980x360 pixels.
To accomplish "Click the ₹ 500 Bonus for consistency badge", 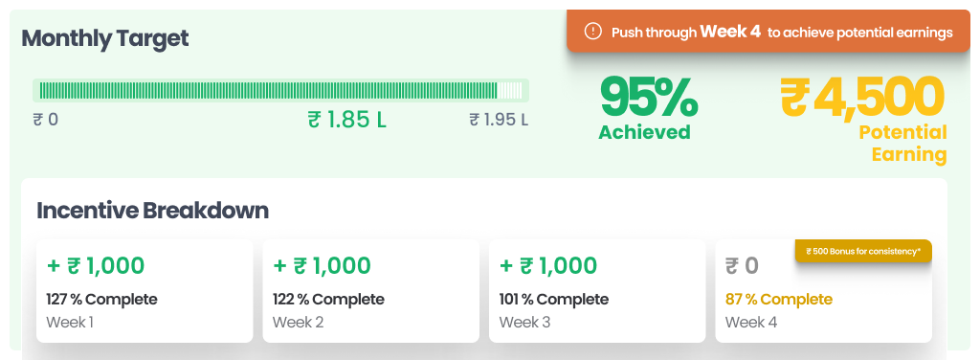I will 863,251.
